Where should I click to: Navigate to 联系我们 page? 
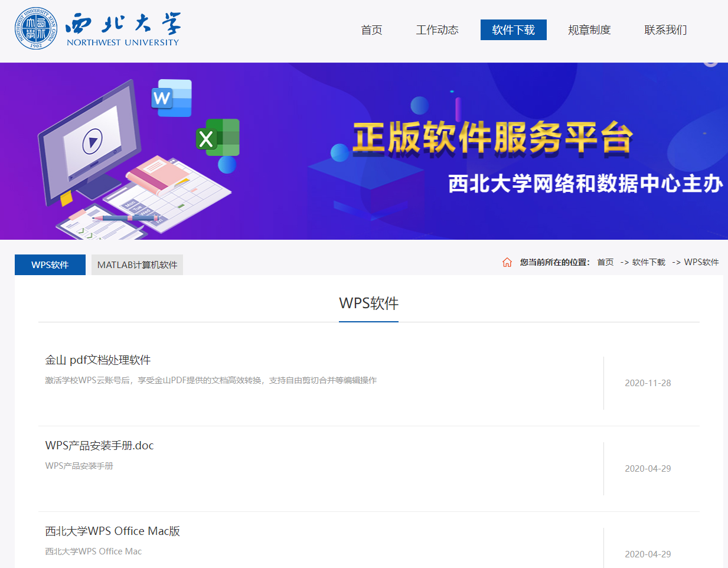click(x=665, y=30)
